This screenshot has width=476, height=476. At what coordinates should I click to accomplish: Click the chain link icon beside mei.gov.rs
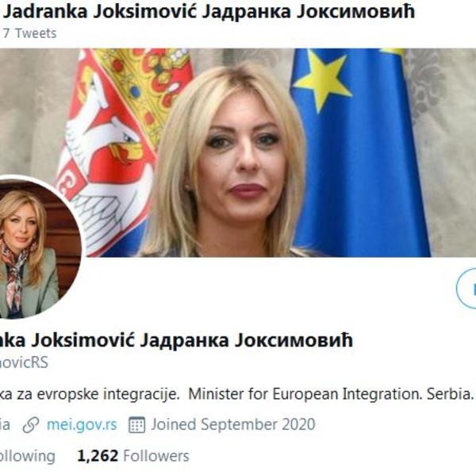click(31, 424)
